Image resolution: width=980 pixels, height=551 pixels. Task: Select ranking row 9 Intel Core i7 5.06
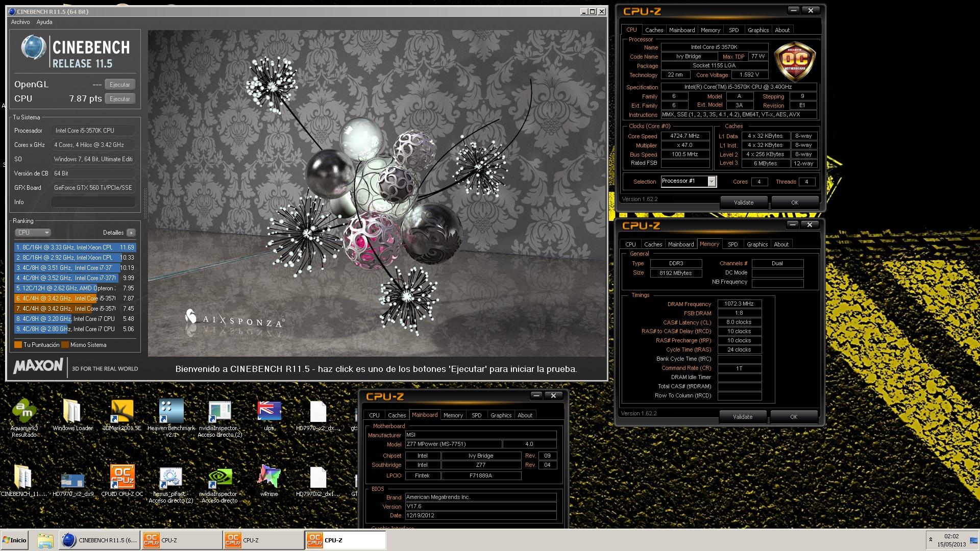coord(75,329)
